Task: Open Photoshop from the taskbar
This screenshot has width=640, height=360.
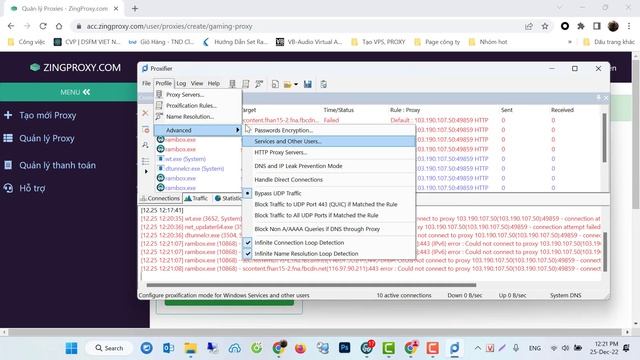Action: [344, 348]
